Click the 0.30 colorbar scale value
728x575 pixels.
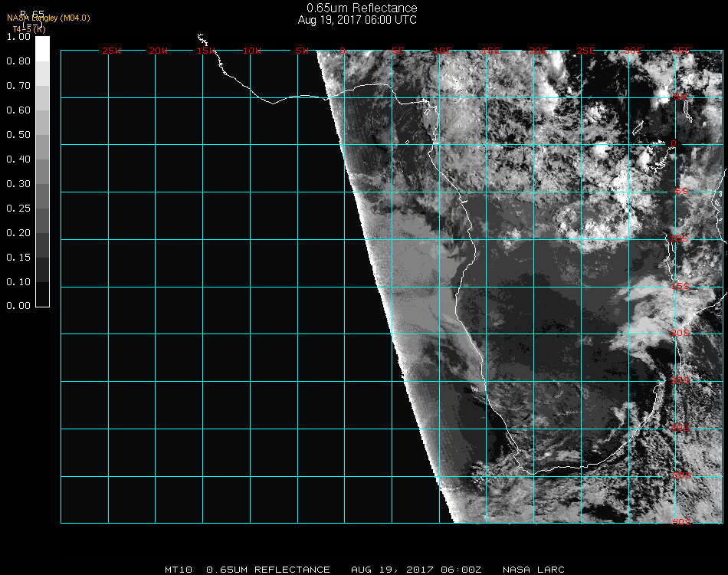click(18, 185)
